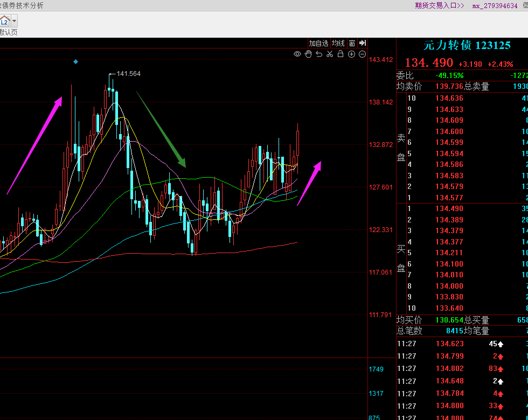Image resolution: width=528 pixels, height=420 pixels.
Task: Click price axis label 127.601
Action: coord(381,187)
